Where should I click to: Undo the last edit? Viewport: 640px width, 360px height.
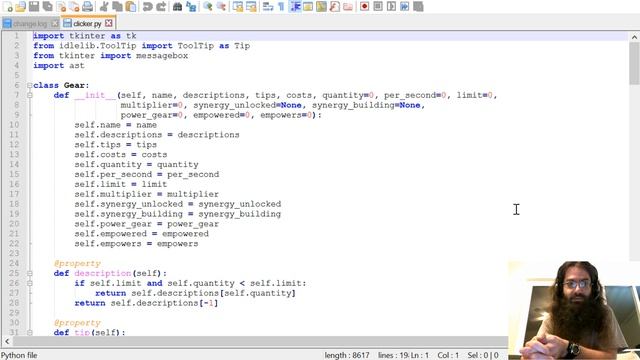pyautogui.click(x=147, y=6)
